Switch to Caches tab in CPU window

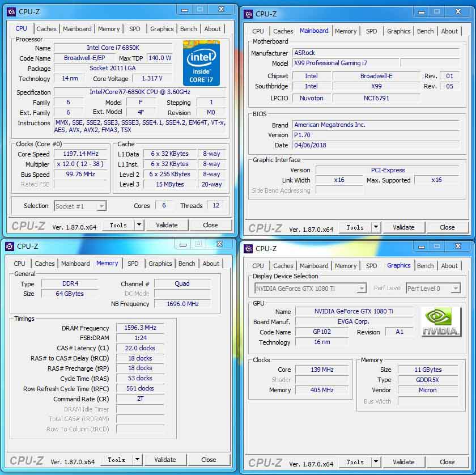click(x=46, y=29)
